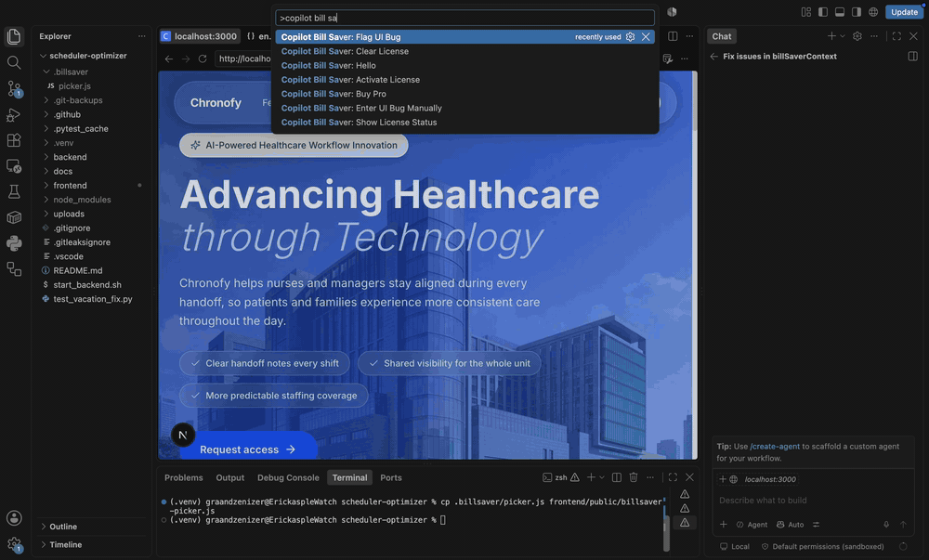Viewport: 929px width, 560px height.
Task: Open Agent mode picker in chat
Action: [x=752, y=525]
